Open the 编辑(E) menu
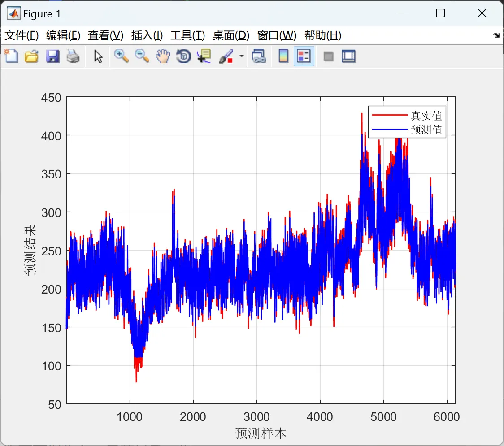This screenshot has width=504, height=446. (63, 35)
